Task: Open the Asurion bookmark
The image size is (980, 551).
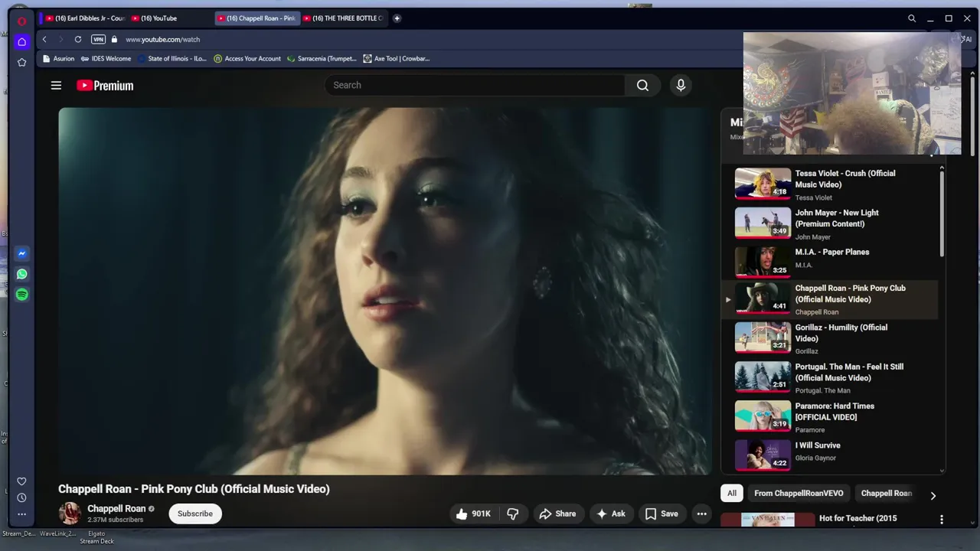Action: tap(59, 58)
